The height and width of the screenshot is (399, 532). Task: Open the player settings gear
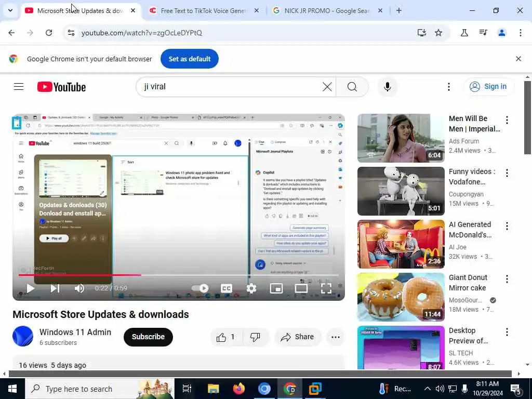tap(251, 288)
